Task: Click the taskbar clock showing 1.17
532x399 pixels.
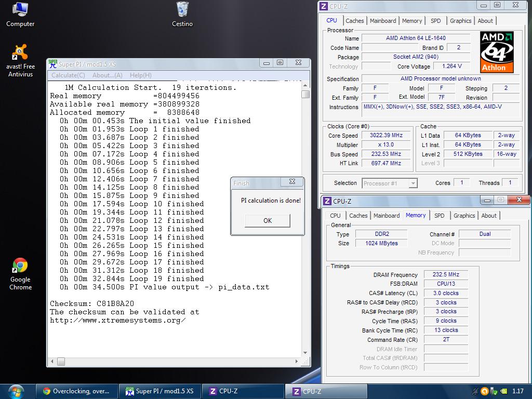Action: click(x=518, y=391)
